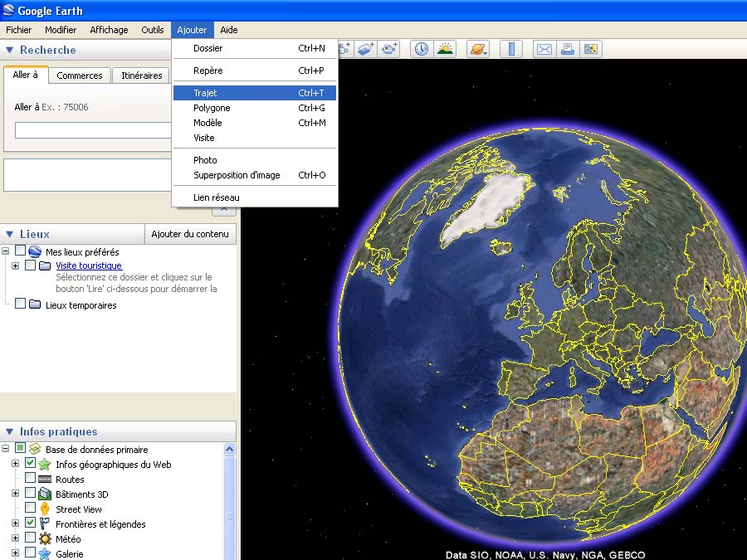This screenshot has height=560, width=747.
Task: Choose Polygone from the Ajouter menu
Action: click(x=212, y=108)
